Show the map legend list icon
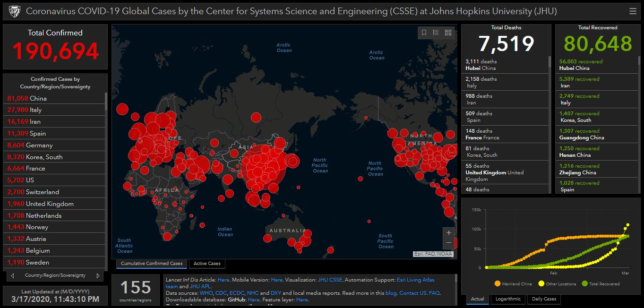 click(436, 33)
